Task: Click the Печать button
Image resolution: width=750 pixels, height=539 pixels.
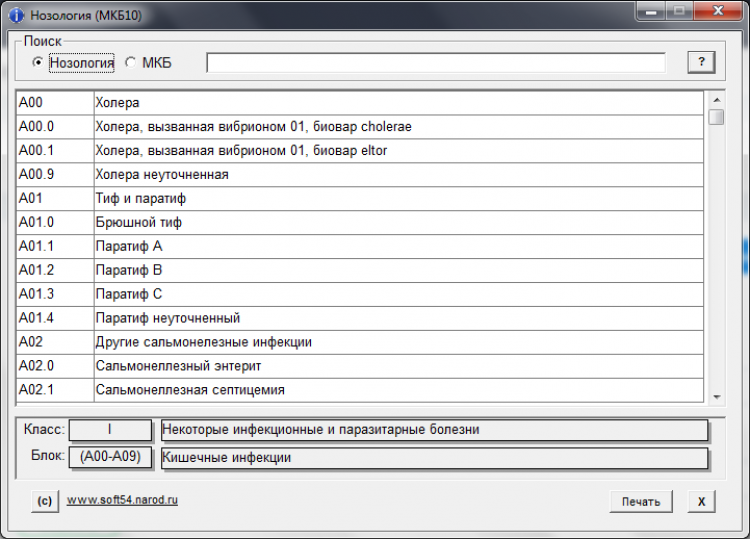Action: 640,501
